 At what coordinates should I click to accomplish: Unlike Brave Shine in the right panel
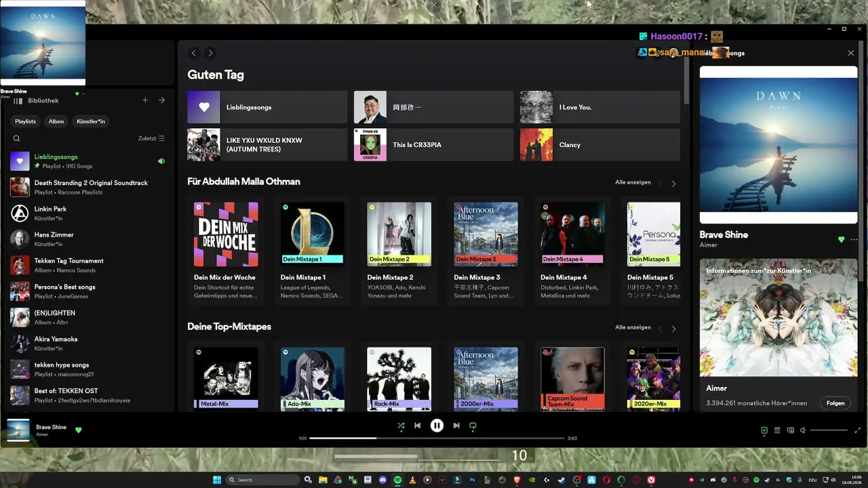842,239
